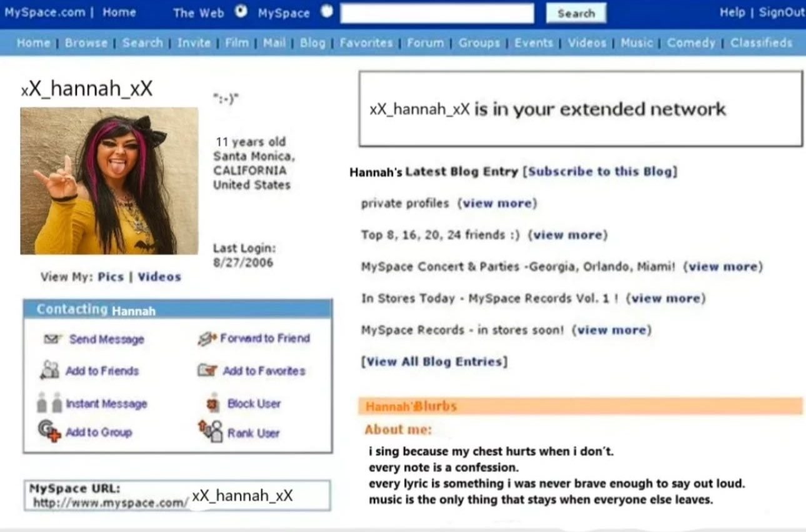Open Music in the navigation bar
The height and width of the screenshot is (532, 806).
636,42
